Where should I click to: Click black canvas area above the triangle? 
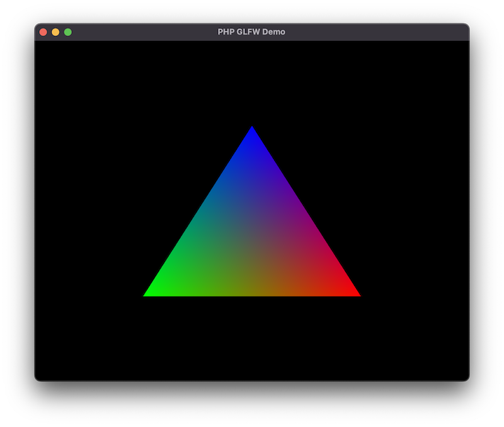click(252, 82)
